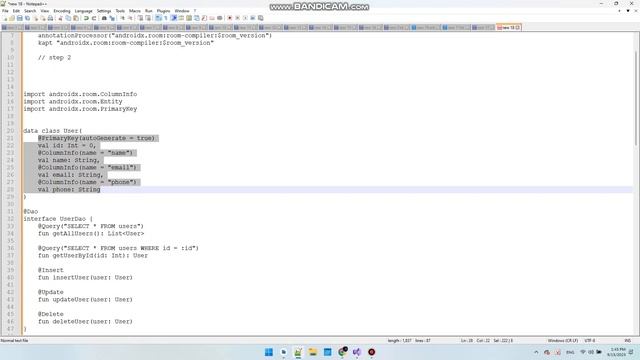Click the Save recorded macro icon
Image resolution: width=640 pixels, height=360 pixels.
tap(261, 18)
